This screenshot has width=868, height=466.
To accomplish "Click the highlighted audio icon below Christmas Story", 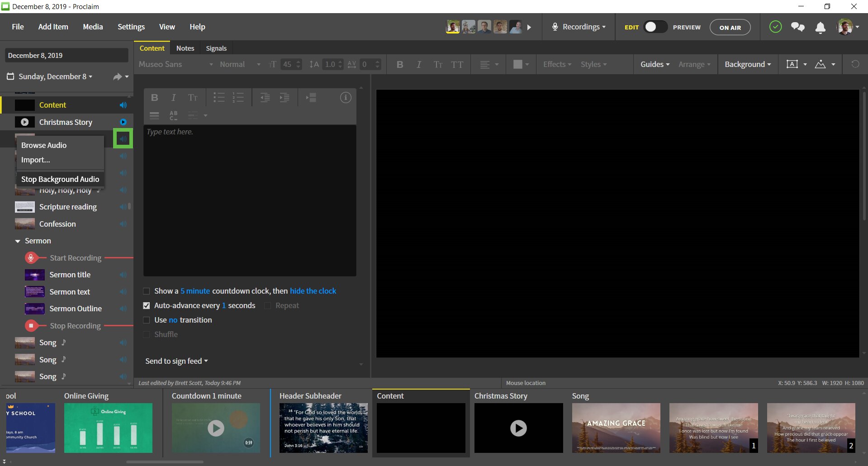I will tap(123, 138).
